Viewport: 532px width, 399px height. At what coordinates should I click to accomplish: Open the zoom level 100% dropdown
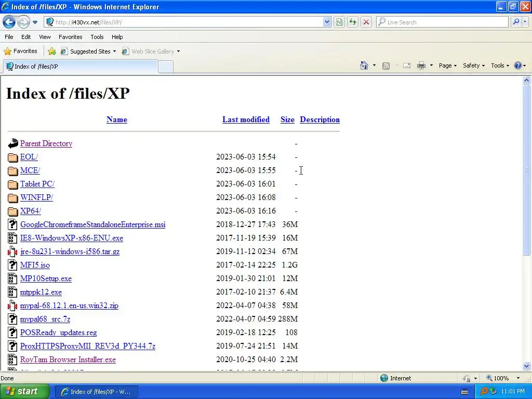[518, 378]
